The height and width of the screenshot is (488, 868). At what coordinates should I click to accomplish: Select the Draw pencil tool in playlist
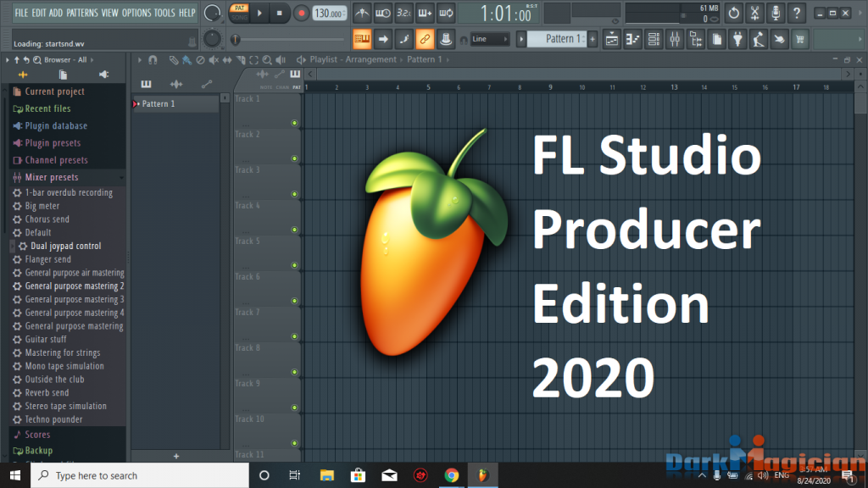click(174, 60)
